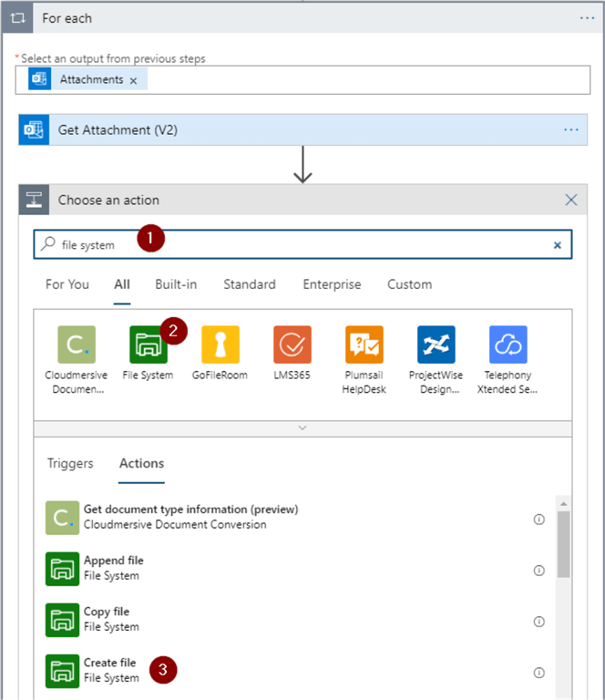Open the Enterprise connectors tab
Viewport: 605px width, 700px height.
click(332, 284)
